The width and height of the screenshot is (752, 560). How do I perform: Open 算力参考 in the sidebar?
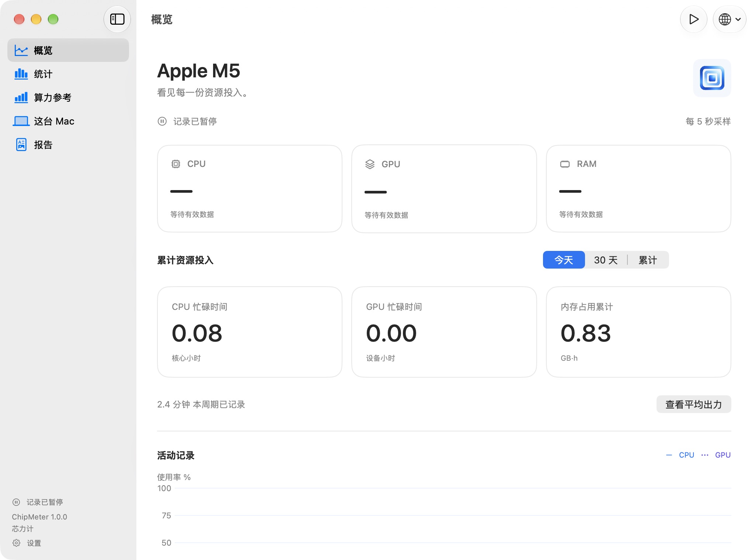point(68,98)
